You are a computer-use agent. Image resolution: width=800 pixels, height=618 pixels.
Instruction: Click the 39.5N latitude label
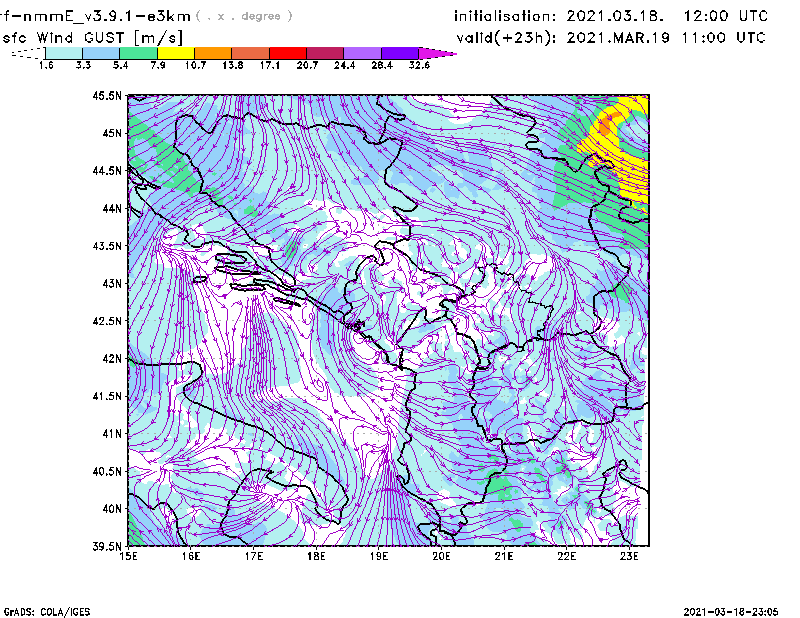[107, 546]
